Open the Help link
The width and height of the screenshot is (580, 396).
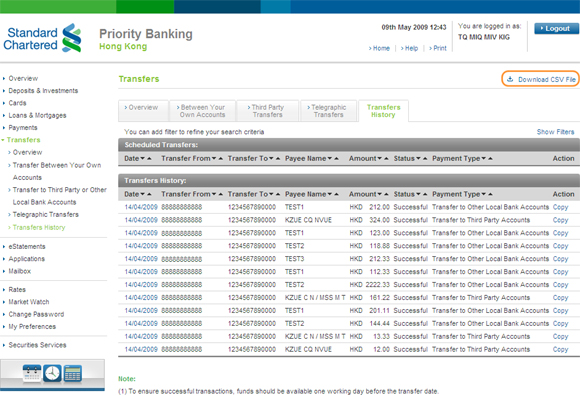point(411,48)
